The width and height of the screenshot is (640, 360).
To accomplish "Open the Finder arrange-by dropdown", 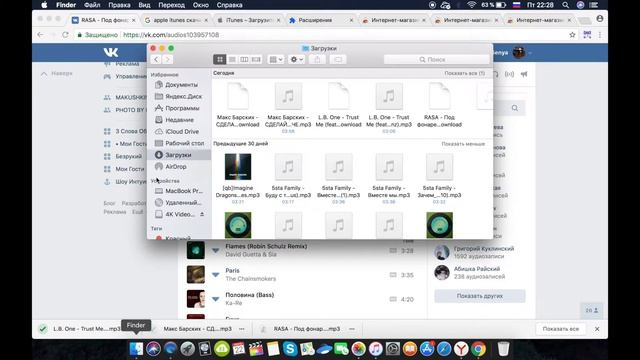I will coord(276,60).
